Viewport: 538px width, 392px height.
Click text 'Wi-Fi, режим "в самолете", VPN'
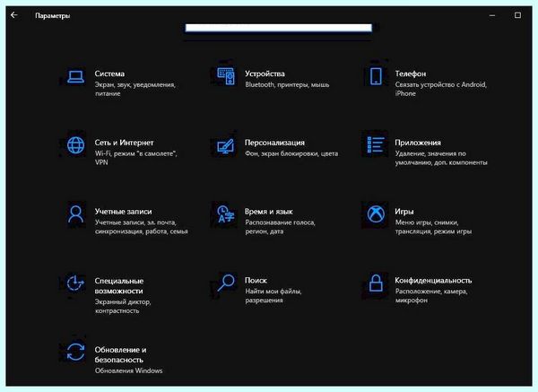pos(136,158)
